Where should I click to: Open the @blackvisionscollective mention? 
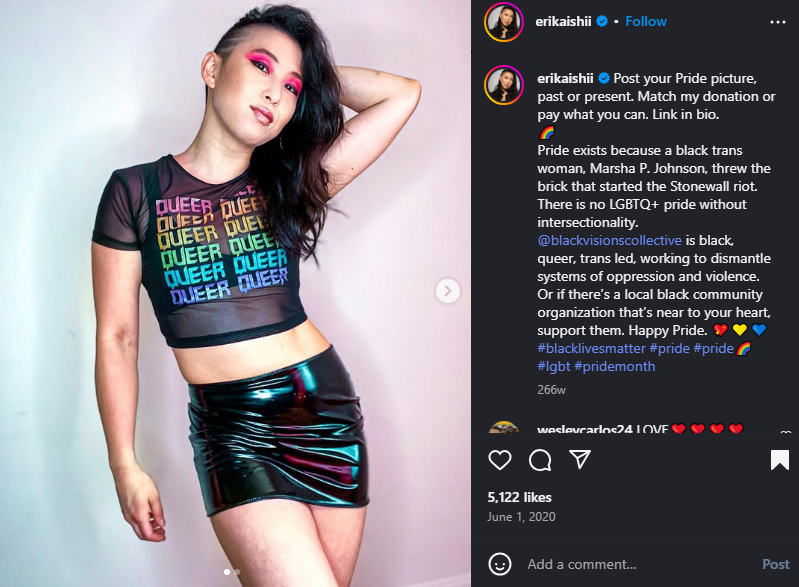point(609,240)
